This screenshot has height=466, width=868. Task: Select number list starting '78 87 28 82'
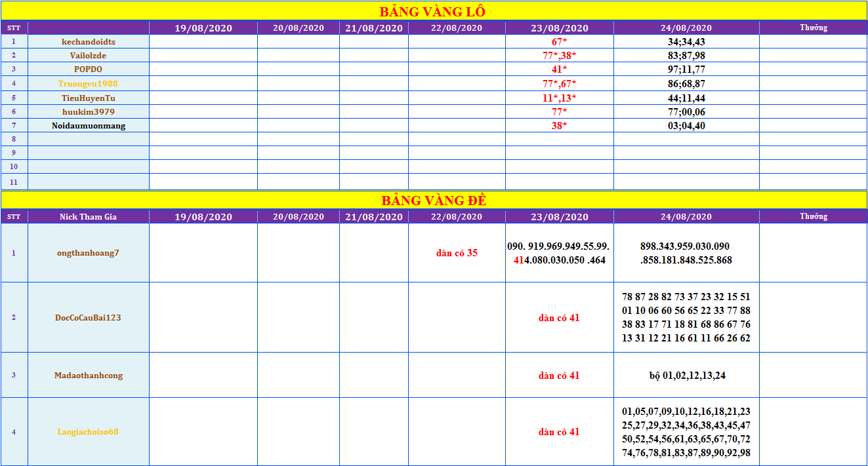click(x=686, y=317)
